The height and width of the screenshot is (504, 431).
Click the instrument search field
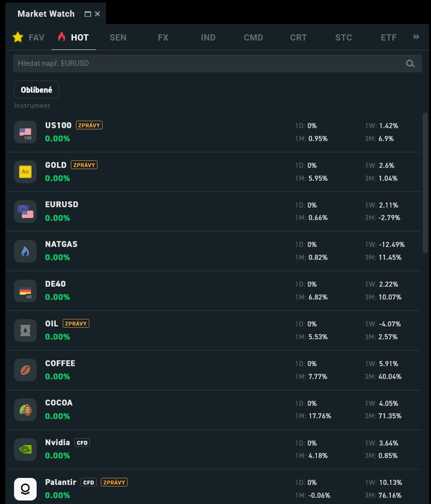pyautogui.click(x=207, y=63)
